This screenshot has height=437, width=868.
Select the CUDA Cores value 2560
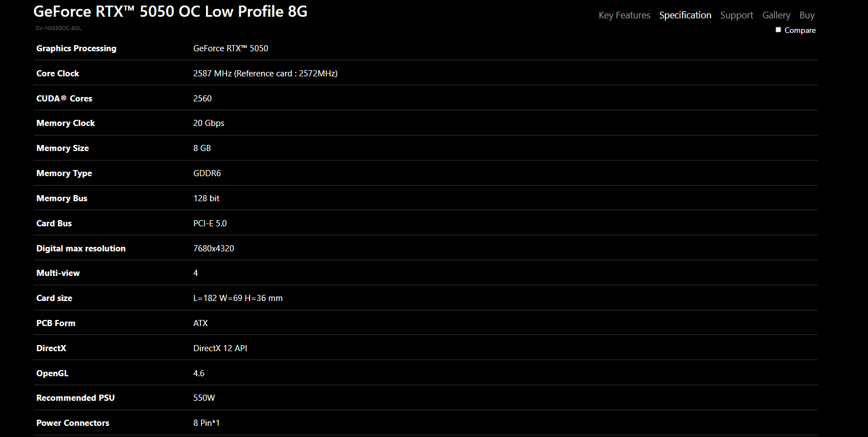pos(202,99)
